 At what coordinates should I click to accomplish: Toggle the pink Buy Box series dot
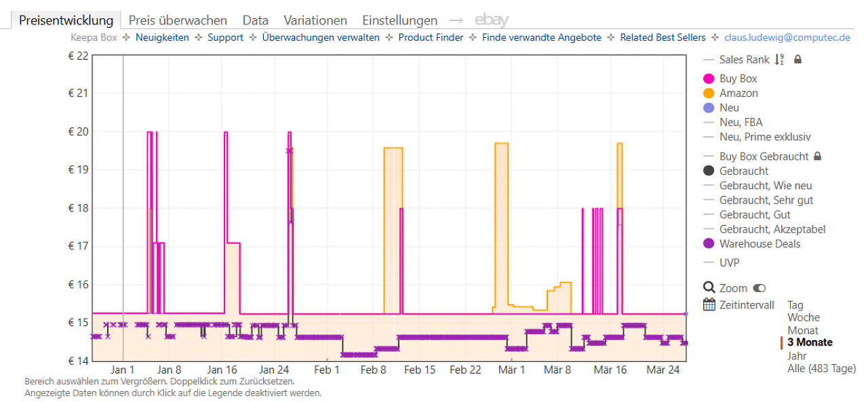pos(709,79)
